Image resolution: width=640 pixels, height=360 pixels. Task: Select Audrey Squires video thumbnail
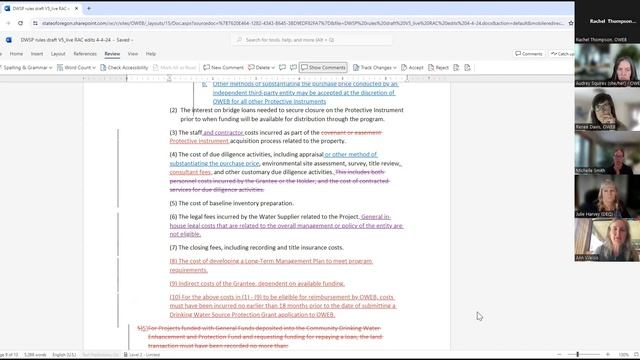(x=607, y=65)
